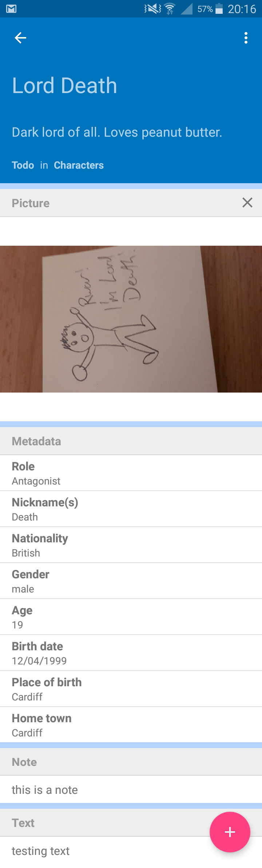Open the Characters category link
262x868 pixels.
[x=79, y=165]
